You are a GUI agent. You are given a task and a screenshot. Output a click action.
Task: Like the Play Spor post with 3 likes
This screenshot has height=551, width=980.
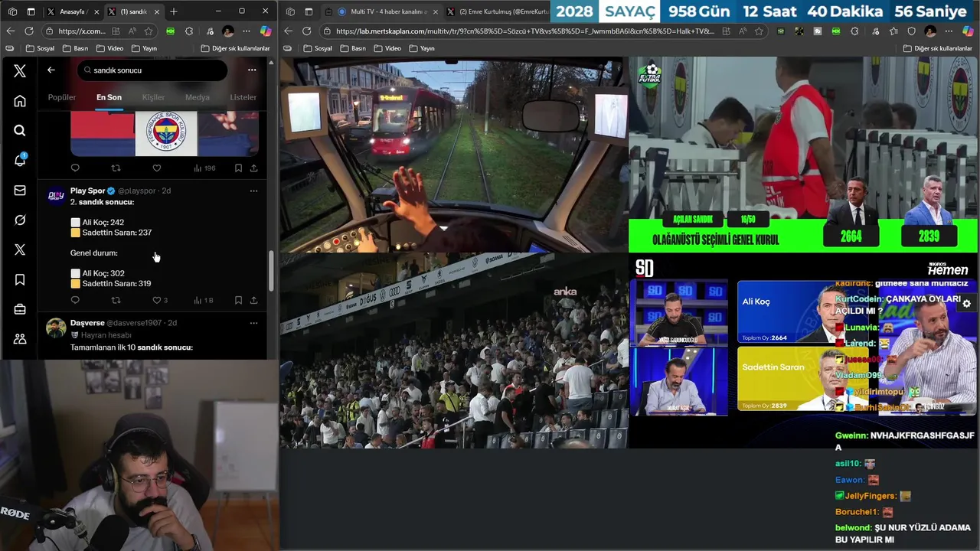pyautogui.click(x=159, y=300)
